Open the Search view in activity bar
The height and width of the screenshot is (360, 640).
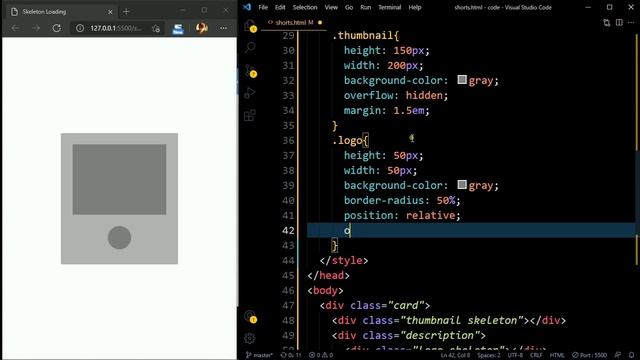pyautogui.click(x=250, y=47)
